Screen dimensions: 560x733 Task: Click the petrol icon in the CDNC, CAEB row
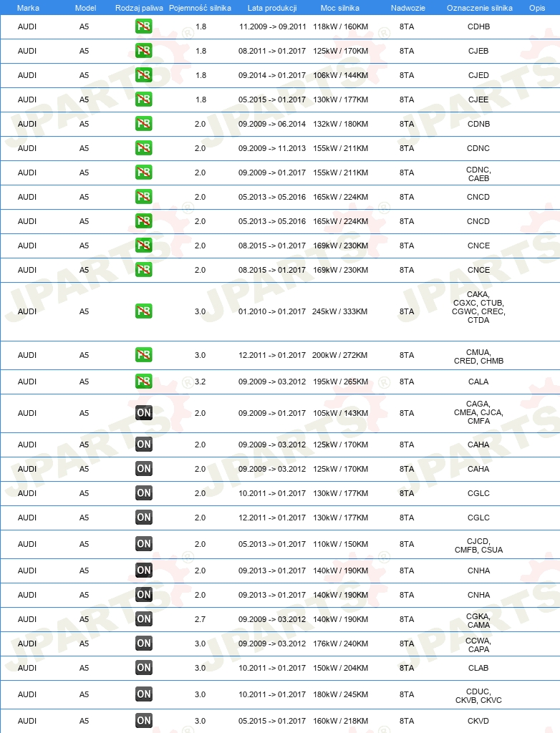tap(144, 173)
